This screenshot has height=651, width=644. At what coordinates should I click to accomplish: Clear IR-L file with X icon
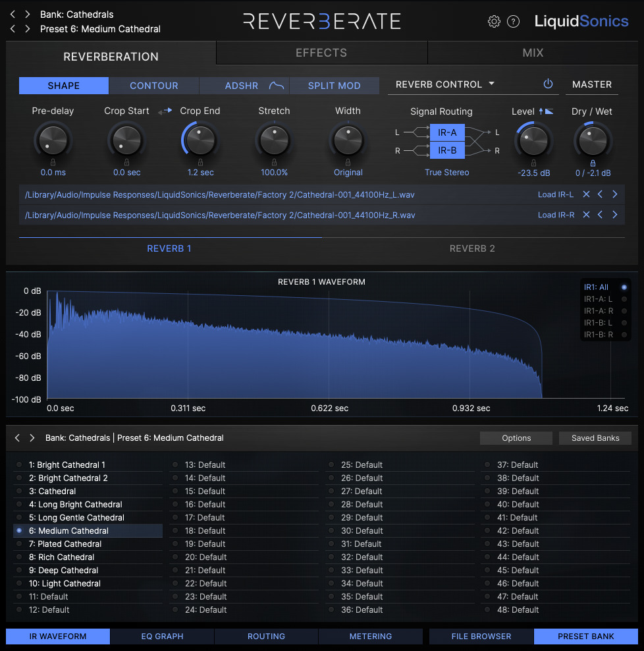586,194
